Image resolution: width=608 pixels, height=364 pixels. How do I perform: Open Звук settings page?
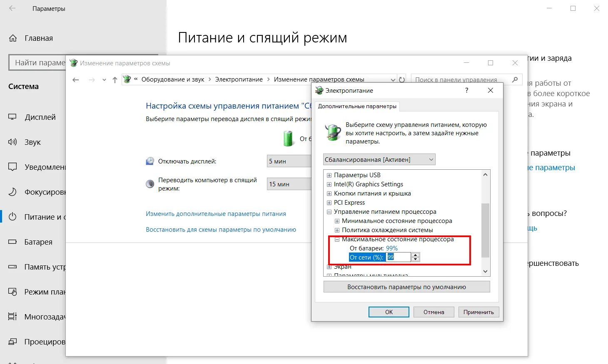tap(25, 142)
